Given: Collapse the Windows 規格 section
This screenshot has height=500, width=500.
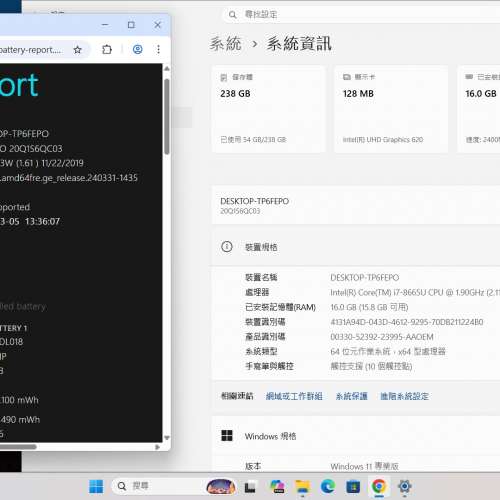Looking at the screenshot, I should tap(356, 436).
